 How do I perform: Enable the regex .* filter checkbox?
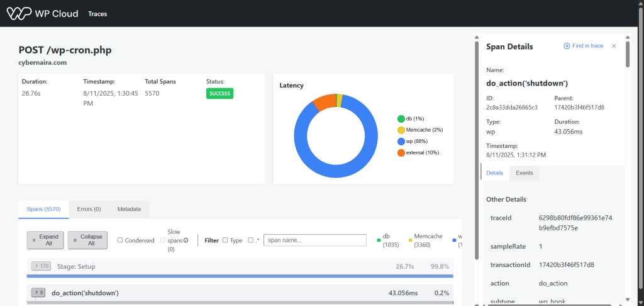coord(250,240)
